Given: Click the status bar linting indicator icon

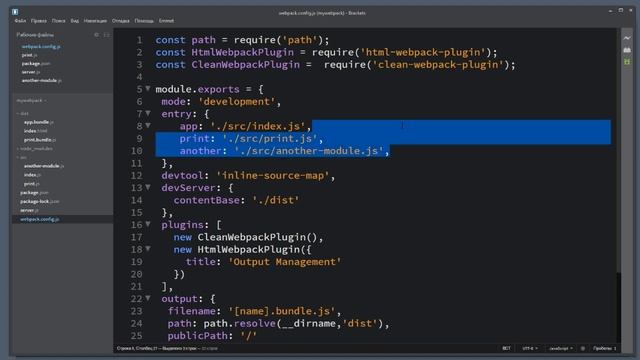Looking at the screenshot, I should tap(582, 348).
